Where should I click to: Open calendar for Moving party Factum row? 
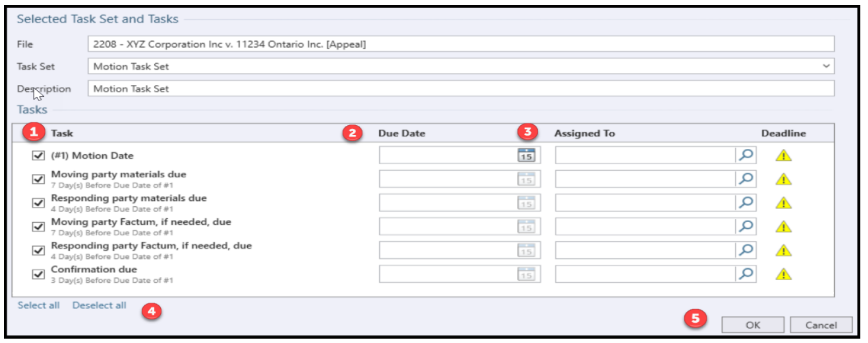click(526, 226)
